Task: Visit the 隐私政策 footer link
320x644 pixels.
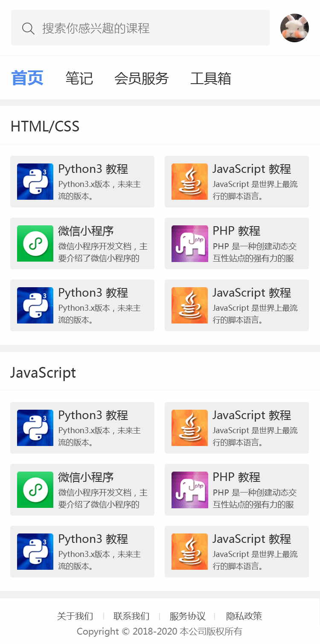Action: pyautogui.click(x=244, y=616)
